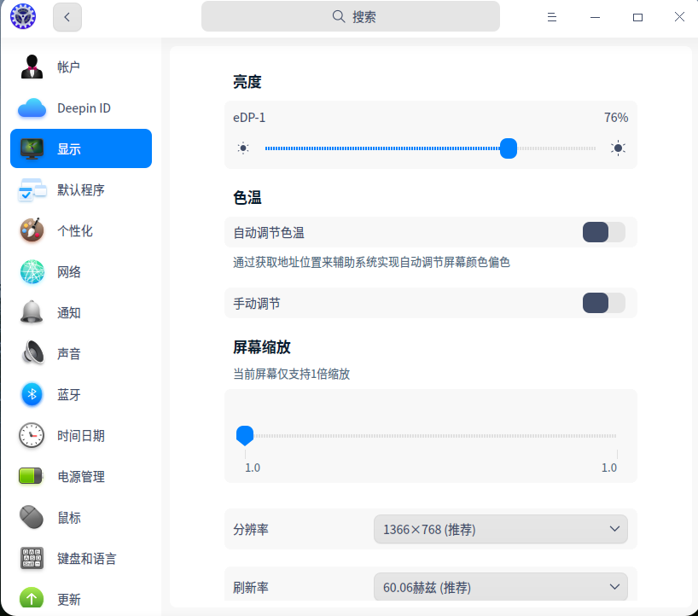
Task: Click the 网络 globe icon
Action: (x=32, y=272)
